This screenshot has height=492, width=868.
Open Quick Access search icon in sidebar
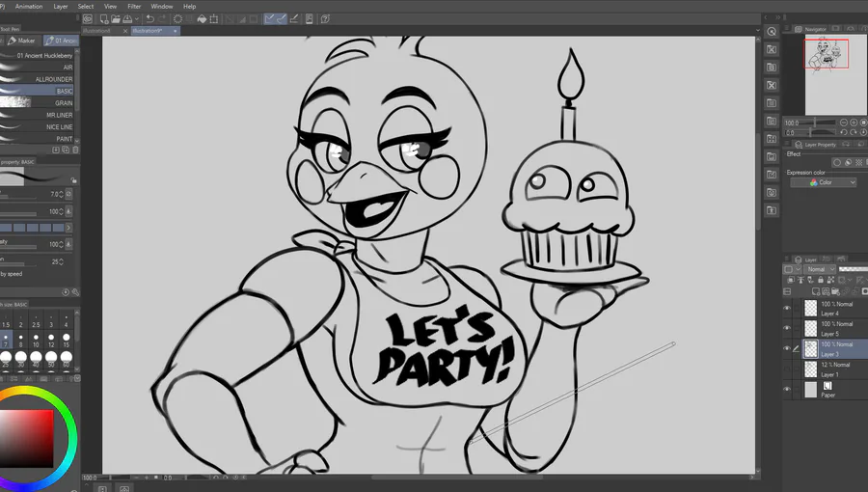pos(772,32)
